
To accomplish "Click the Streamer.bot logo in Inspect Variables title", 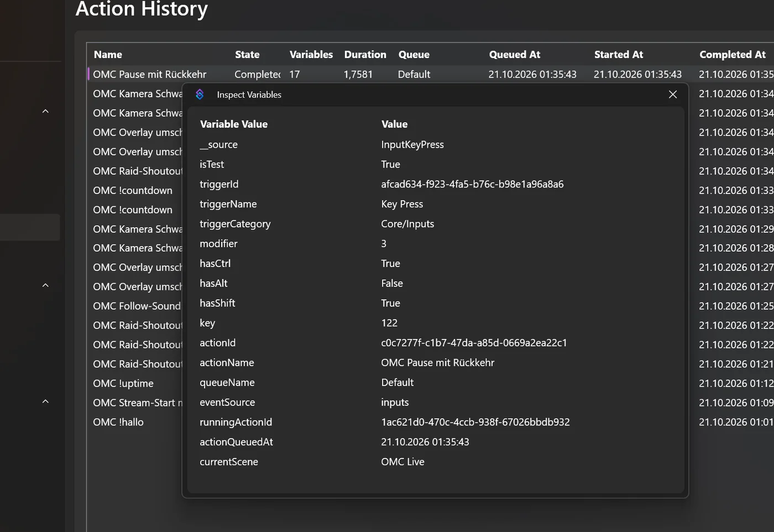I will [200, 95].
